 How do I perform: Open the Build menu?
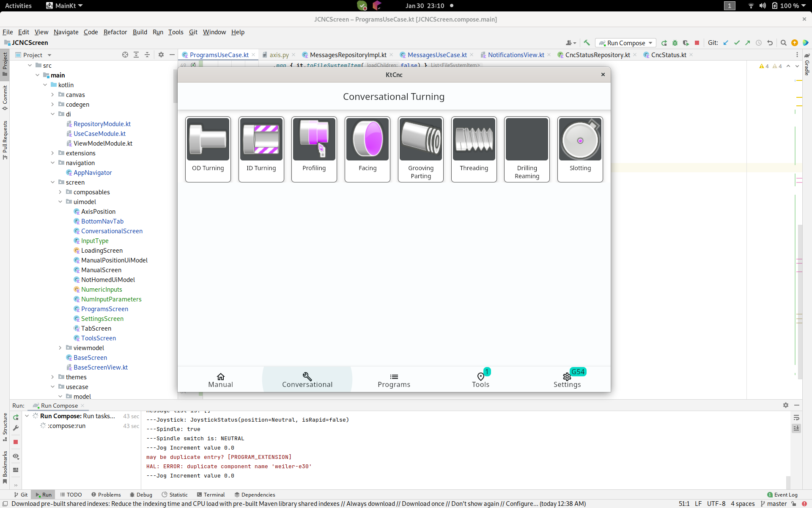point(140,32)
